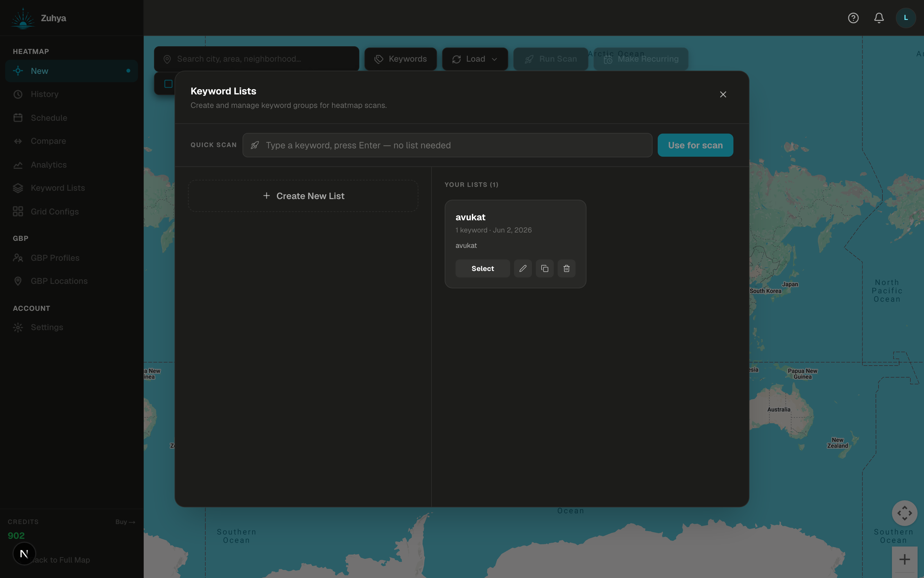Open the user avatar L menu

pos(906,18)
